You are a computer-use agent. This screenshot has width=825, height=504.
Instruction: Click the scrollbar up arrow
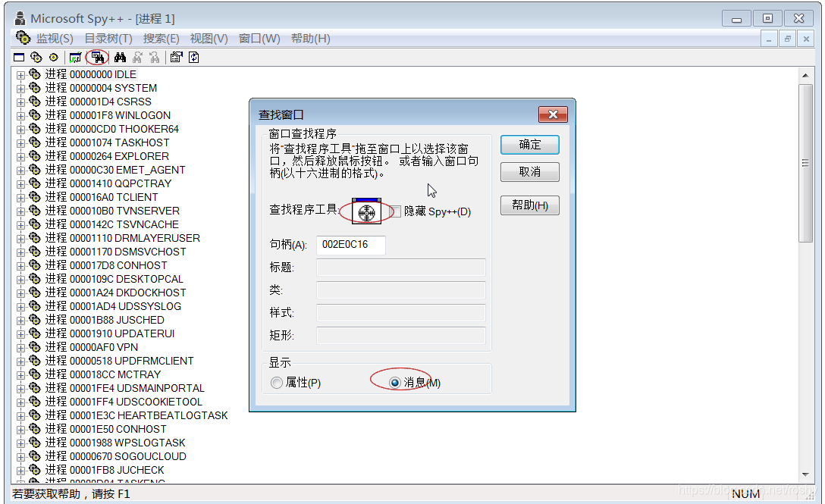click(805, 75)
